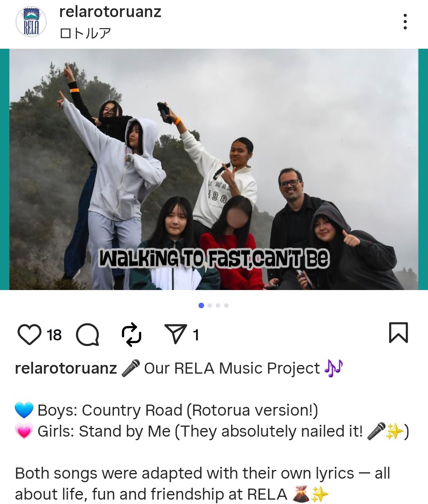The width and height of the screenshot is (428, 504).
Task: Tap the 'Walking to fast' lyric overlay text
Action: (x=214, y=259)
